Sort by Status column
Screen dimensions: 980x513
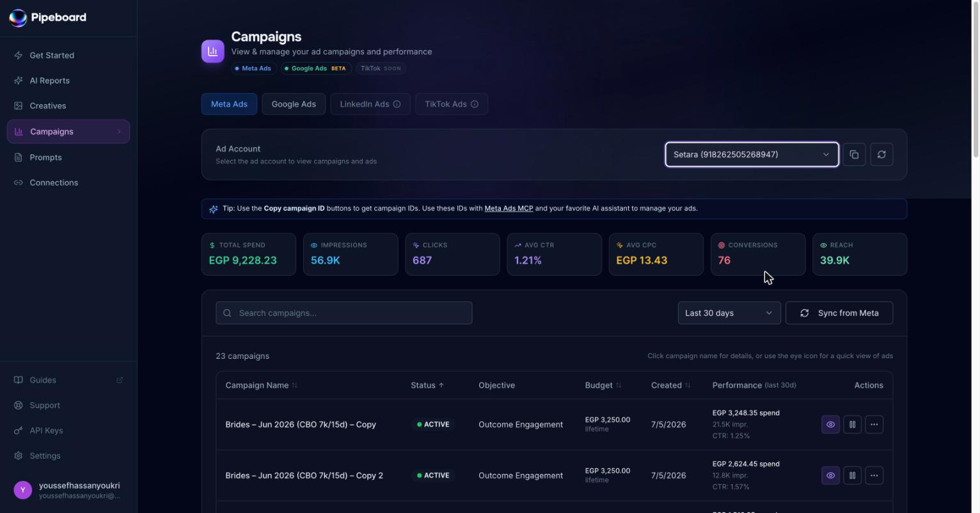click(x=427, y=385)
